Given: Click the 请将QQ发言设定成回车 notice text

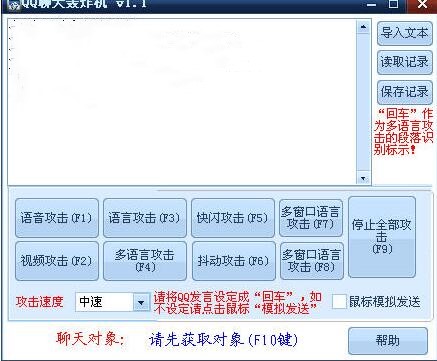Looking at the screenshot, I should pos(238,303).
